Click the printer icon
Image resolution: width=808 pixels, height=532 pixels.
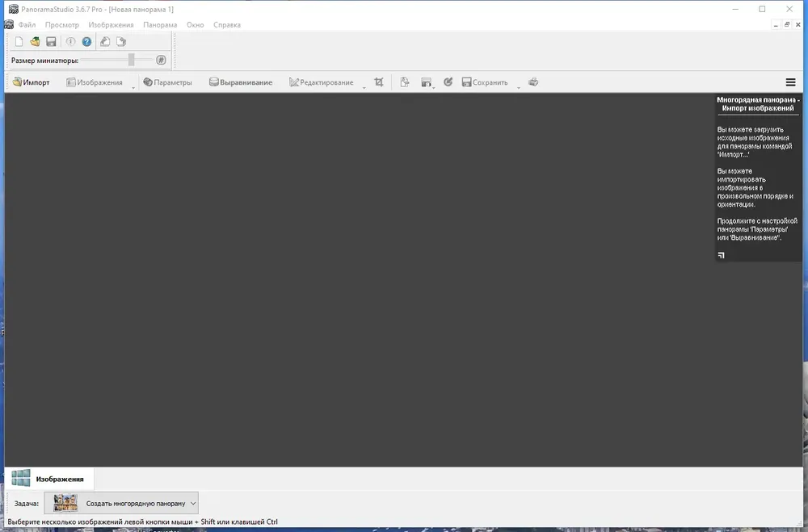coord(533,82)
